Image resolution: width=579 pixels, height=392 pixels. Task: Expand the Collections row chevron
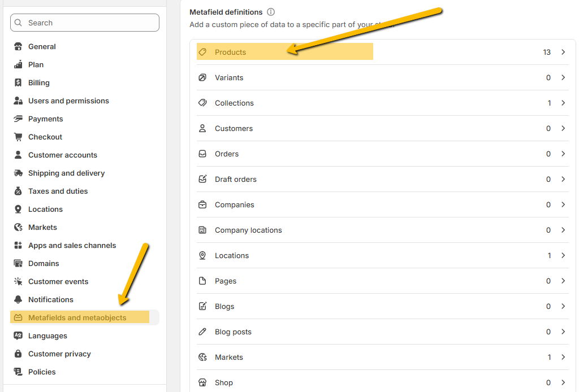(x=563, y=103)
